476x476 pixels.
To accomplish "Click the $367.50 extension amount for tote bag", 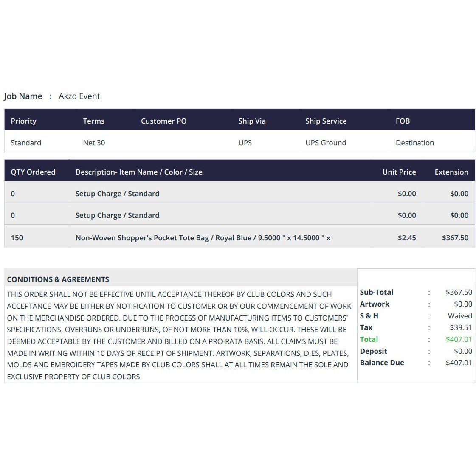I will coord(455,238).
